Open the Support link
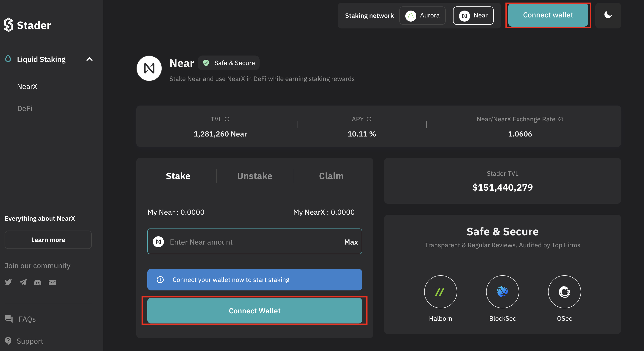 [x=30, y=341]
